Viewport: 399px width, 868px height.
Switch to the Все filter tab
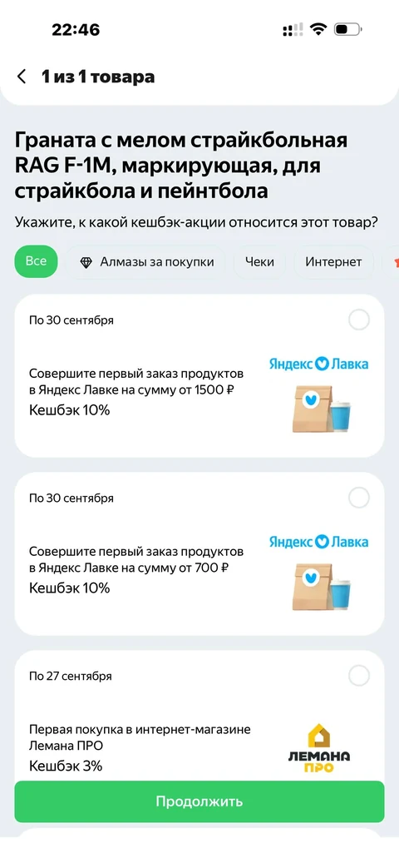tap(36, 262)
